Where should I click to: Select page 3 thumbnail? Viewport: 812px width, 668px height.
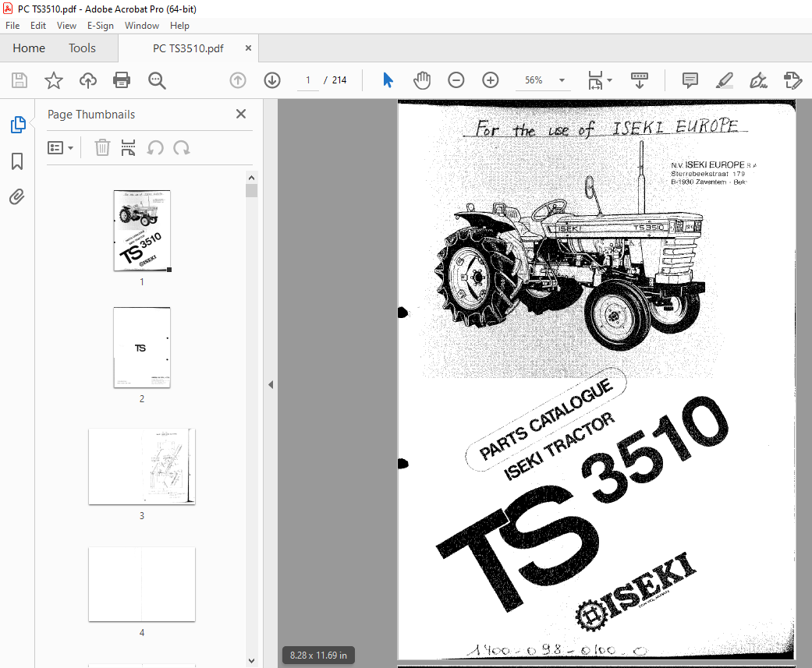[x=142, y=466]
